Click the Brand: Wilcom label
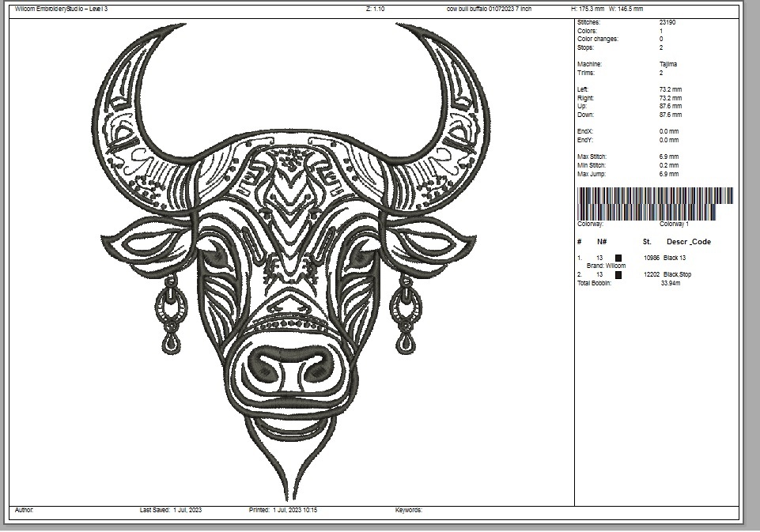Viewport: 760px width, 532px height. (606, 266)
